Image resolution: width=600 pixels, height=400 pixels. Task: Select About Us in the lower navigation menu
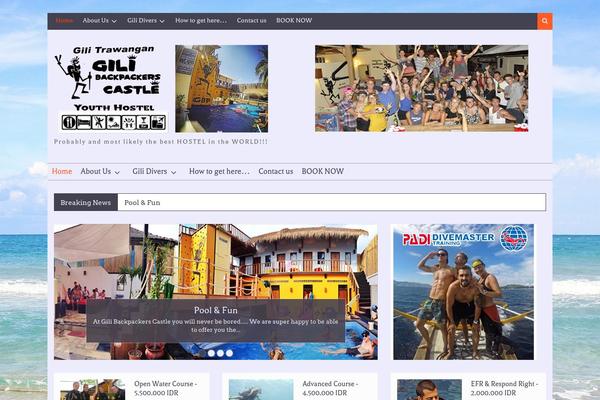tap(96, 171)
